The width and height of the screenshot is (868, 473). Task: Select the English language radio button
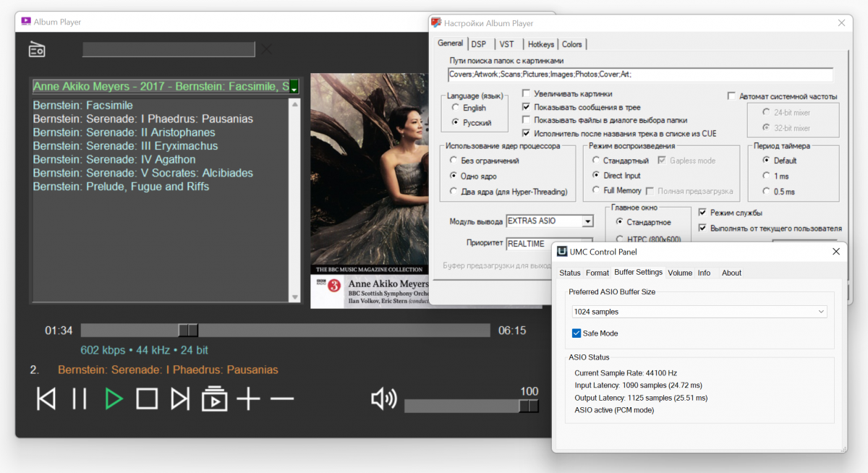(454, 108)
